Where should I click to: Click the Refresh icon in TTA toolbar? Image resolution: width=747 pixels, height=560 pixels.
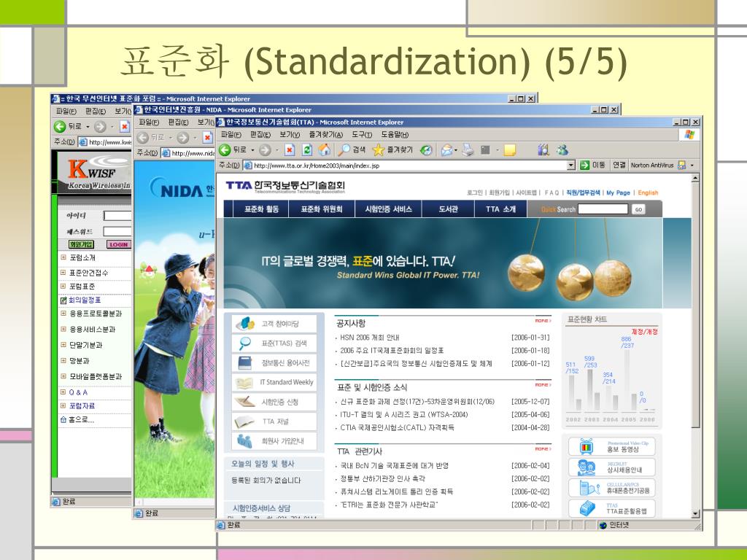coord(307,150)
